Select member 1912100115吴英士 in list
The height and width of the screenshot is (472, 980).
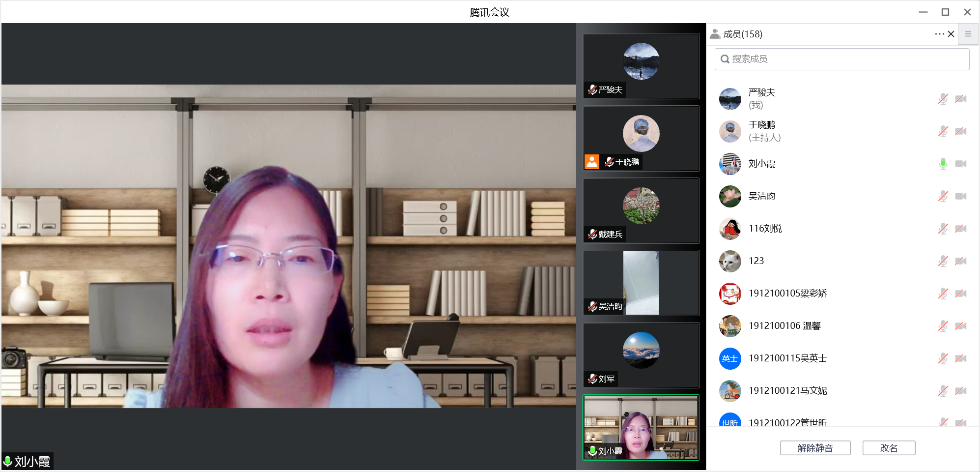click(787, 358)
